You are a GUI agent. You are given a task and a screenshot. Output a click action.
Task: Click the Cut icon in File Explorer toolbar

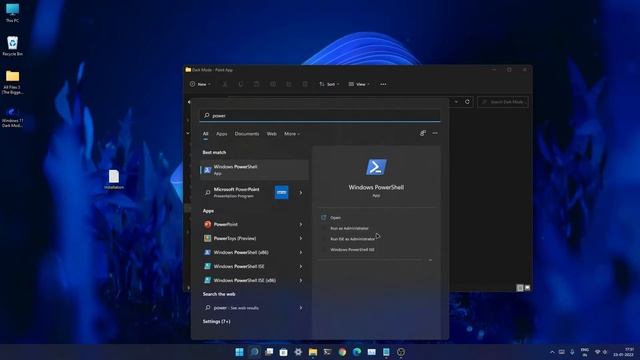click(225, 84)
